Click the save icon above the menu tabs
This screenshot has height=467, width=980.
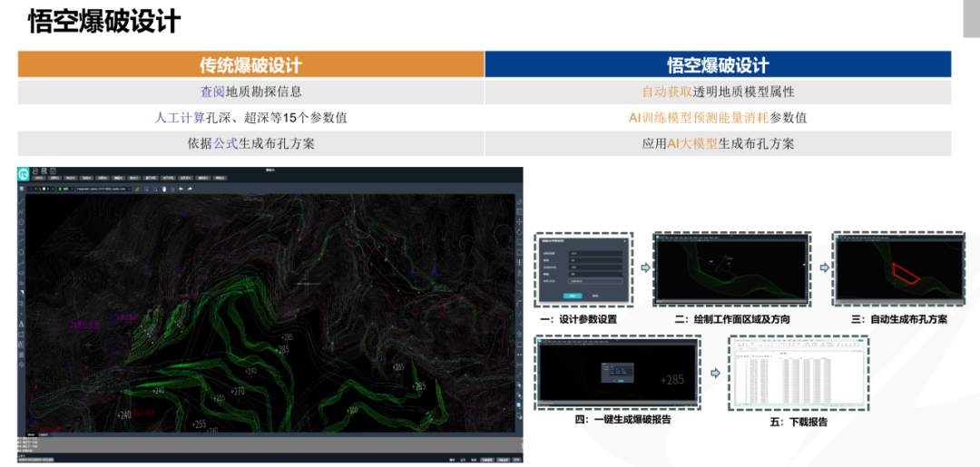(x=44, y=171)
